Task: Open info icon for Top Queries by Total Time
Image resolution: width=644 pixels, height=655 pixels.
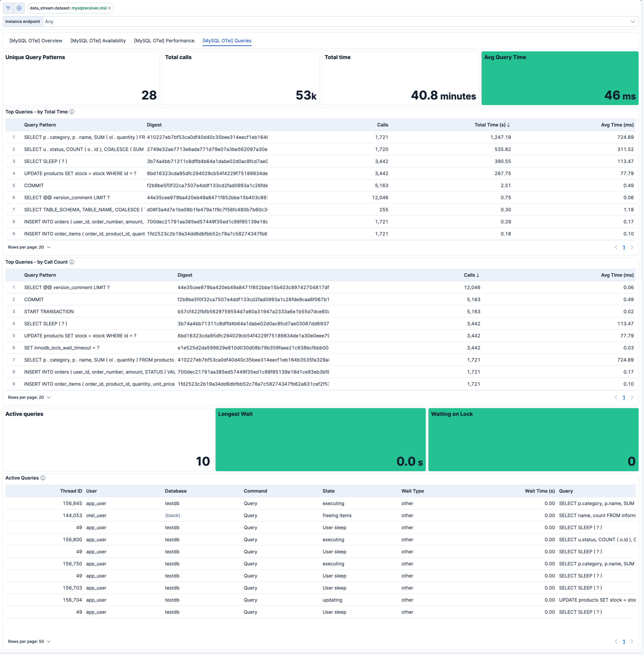Action: 72,112
